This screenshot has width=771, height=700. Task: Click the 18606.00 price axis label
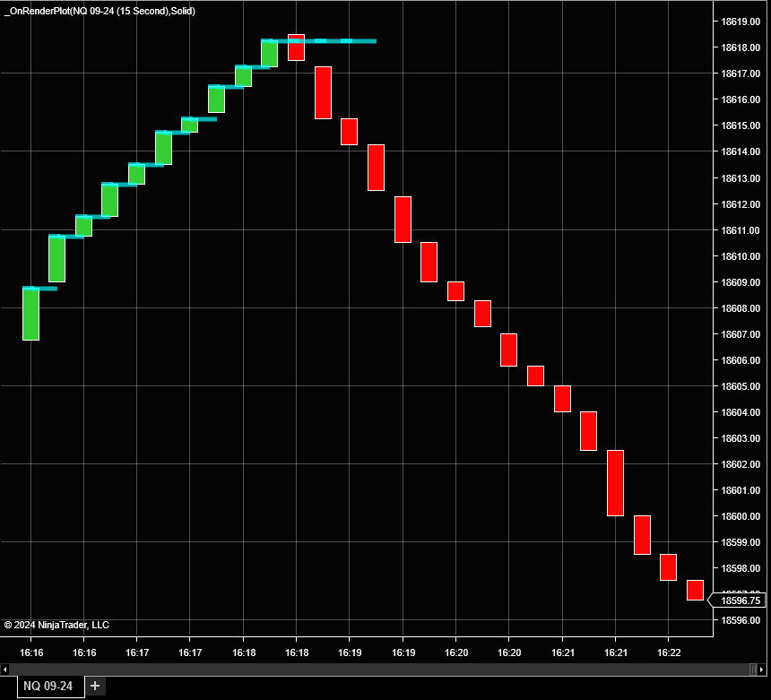pos(741,361)
